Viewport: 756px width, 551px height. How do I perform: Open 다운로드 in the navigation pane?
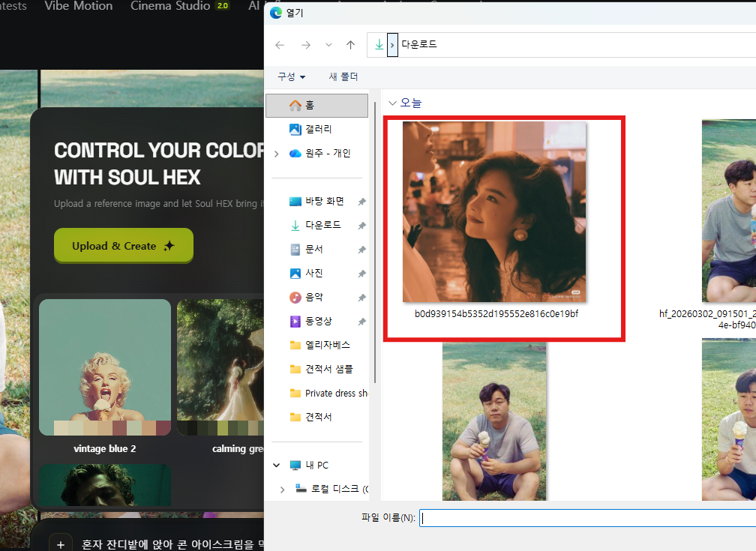click(316, 225)
